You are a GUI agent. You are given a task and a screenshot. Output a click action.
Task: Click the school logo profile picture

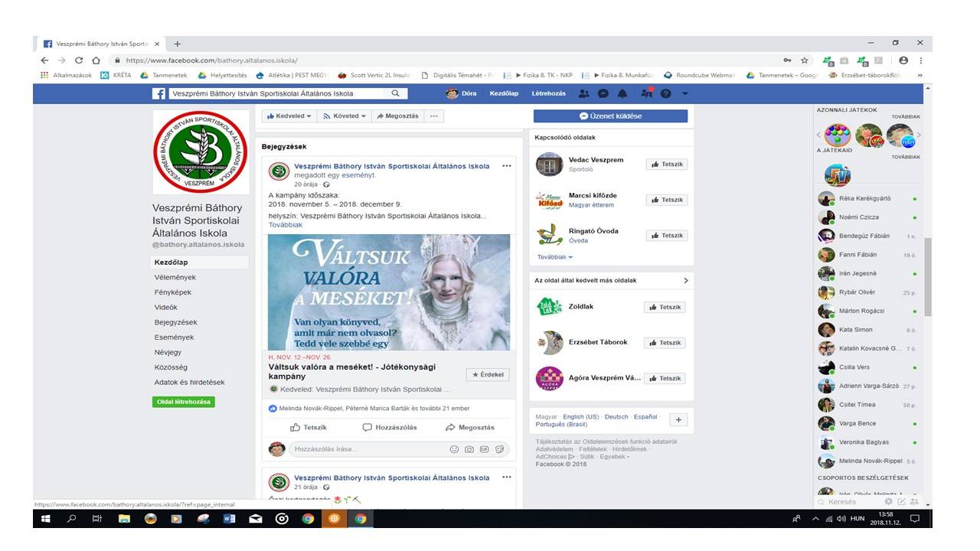tap(200, 152)
